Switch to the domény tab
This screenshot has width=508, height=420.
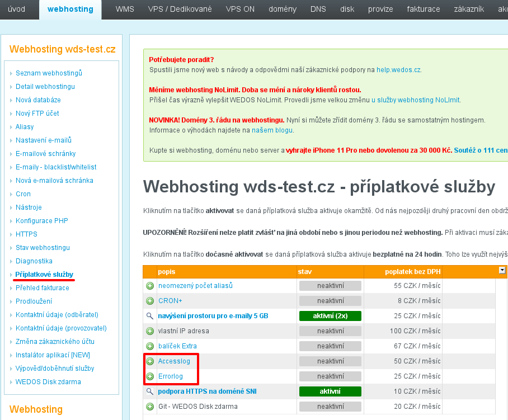click(283, 10)
